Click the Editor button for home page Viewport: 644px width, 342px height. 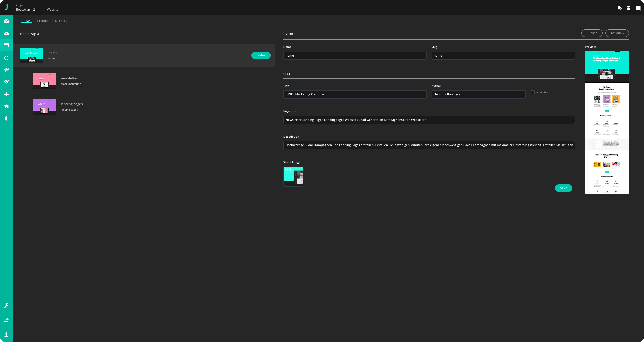tap(261, 55)
